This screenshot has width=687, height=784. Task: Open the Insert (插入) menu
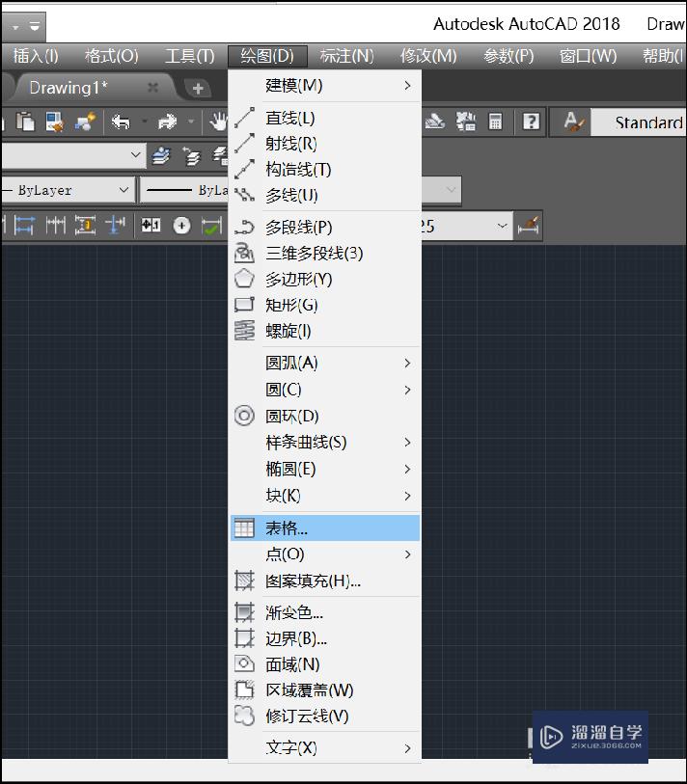[36, 56]
